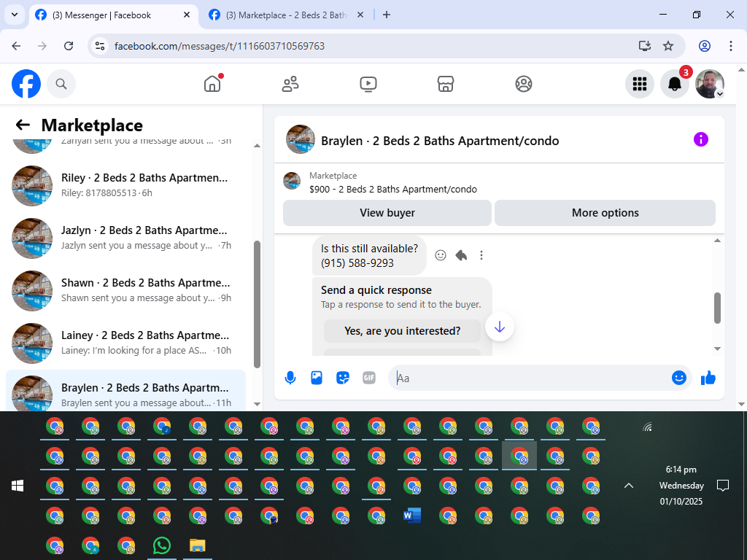This screenshot has height=560, width=747.
Task: Click the address bar URL
Action: (x=220, y=46)
